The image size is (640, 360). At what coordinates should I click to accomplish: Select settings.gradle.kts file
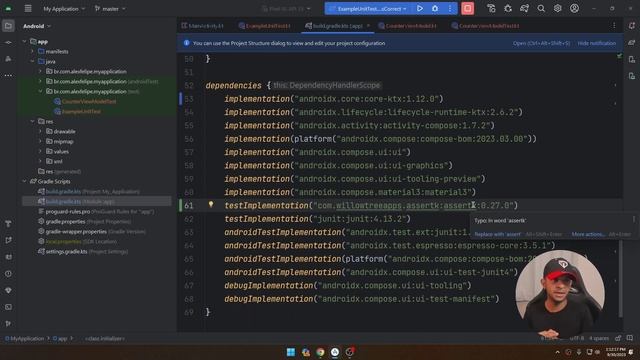66,251
